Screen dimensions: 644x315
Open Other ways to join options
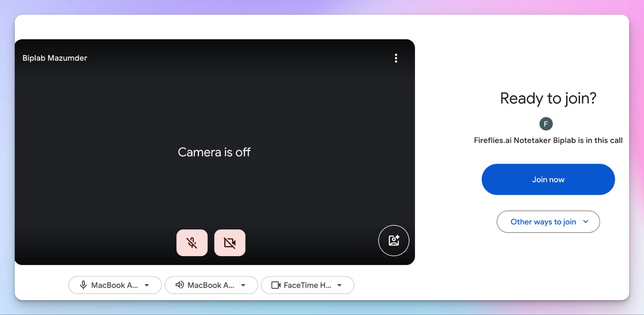[x=548, y=222]
